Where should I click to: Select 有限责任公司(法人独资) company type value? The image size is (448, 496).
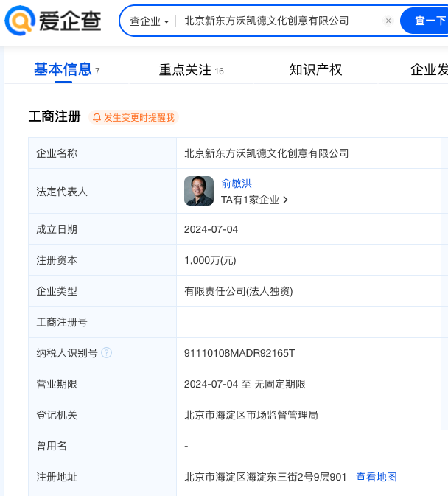[x=239, y=291]
